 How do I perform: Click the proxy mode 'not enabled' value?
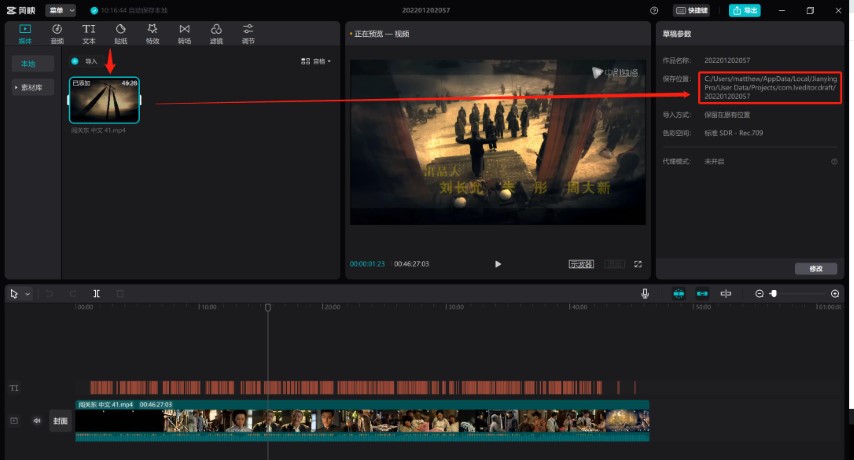(x=714, y=162)
